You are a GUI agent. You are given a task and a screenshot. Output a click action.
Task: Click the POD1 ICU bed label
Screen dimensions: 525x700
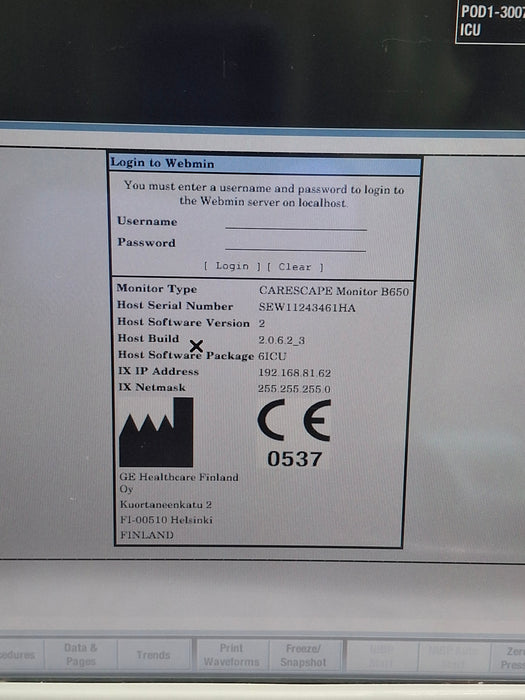[491, 21]
